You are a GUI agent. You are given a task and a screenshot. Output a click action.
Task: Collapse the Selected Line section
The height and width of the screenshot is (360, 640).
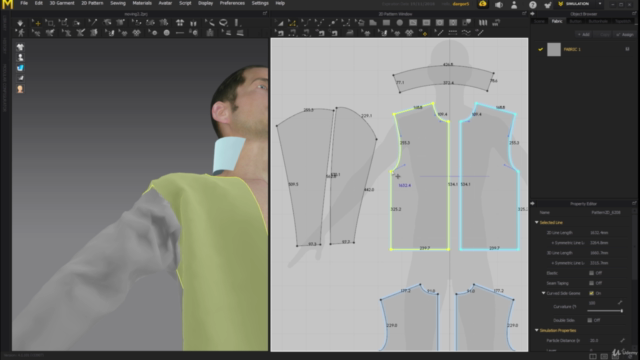(537, 222)
